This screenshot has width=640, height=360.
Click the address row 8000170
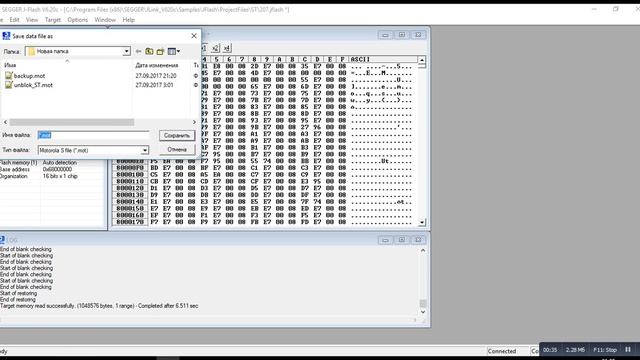coord(130,222)
